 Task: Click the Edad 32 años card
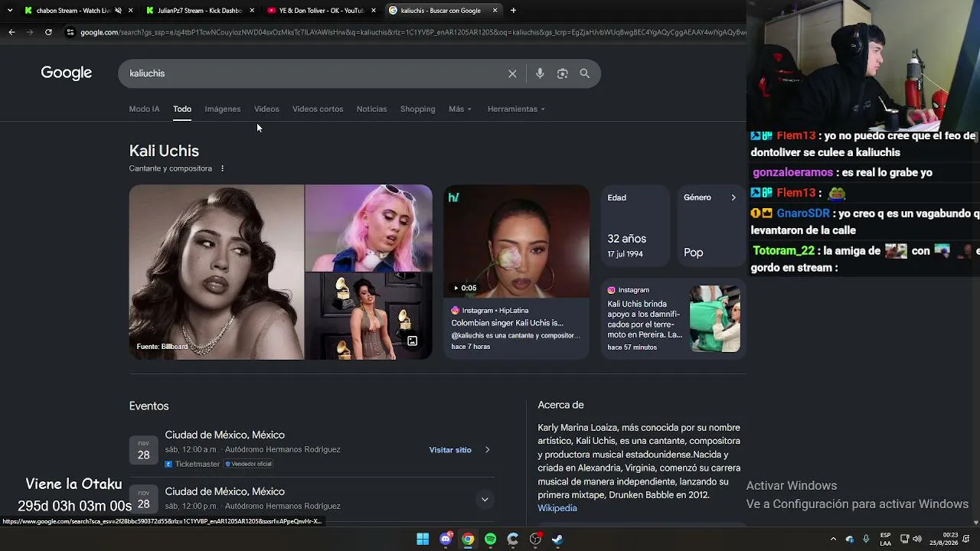pyautogui.click(x=636, y=226)
